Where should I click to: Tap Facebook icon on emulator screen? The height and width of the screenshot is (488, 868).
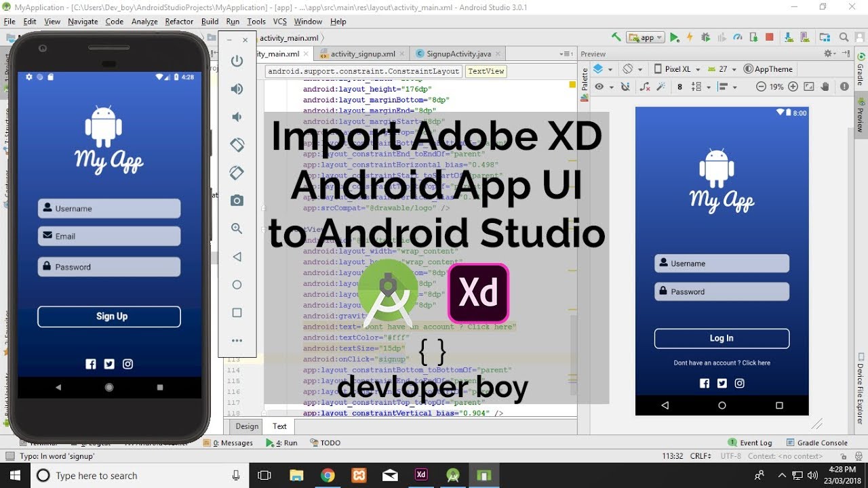[91, 364]
